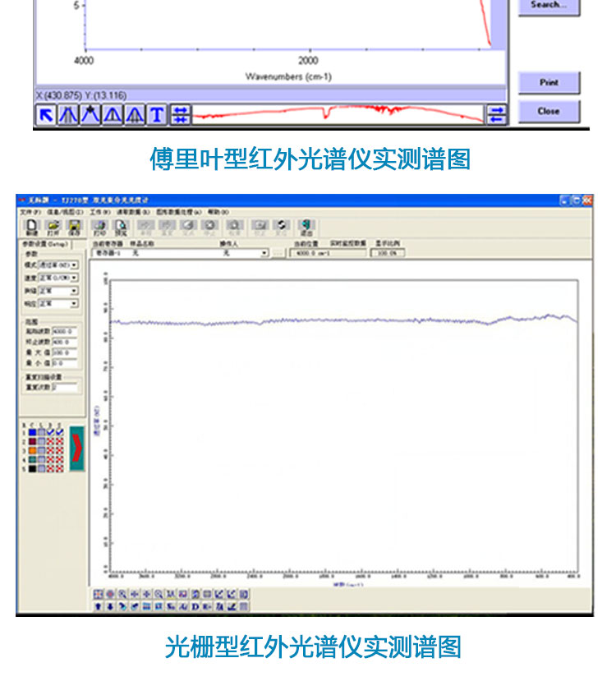Click the New file (新建) toolbar icon
Screen dimensions: 616x681
32,227
